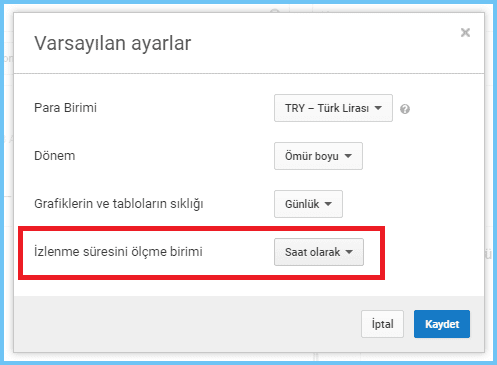
Task: Click the Varsayılan ayarlar title
Action: coord(113,44)
